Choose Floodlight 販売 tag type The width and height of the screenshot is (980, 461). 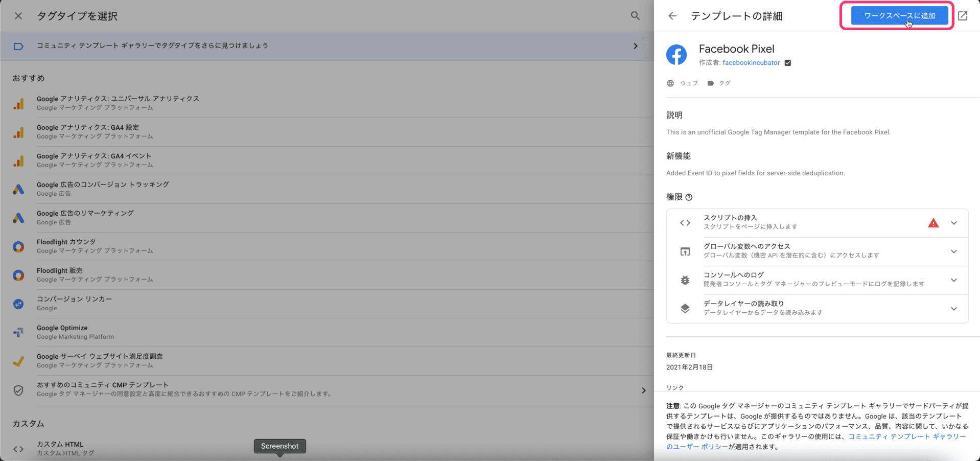tap(327, 275)
